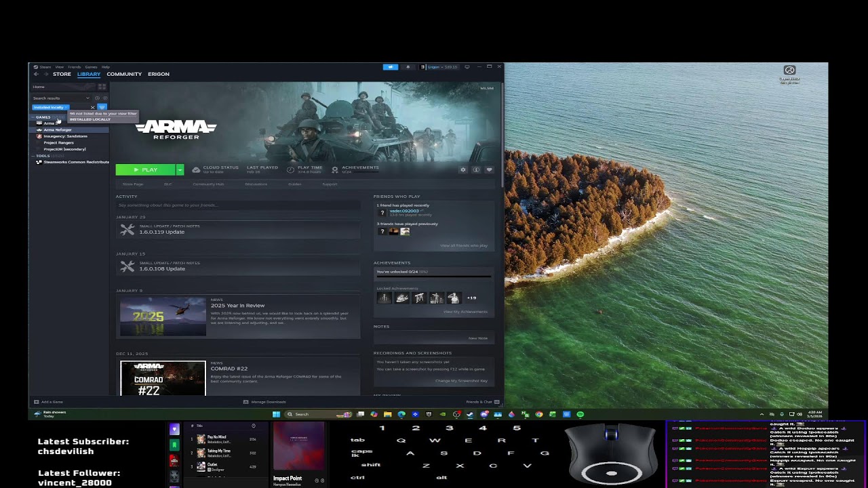This screenshot has width=868, height=488.
Task: Open the View menu
Action: click(60, 67)
